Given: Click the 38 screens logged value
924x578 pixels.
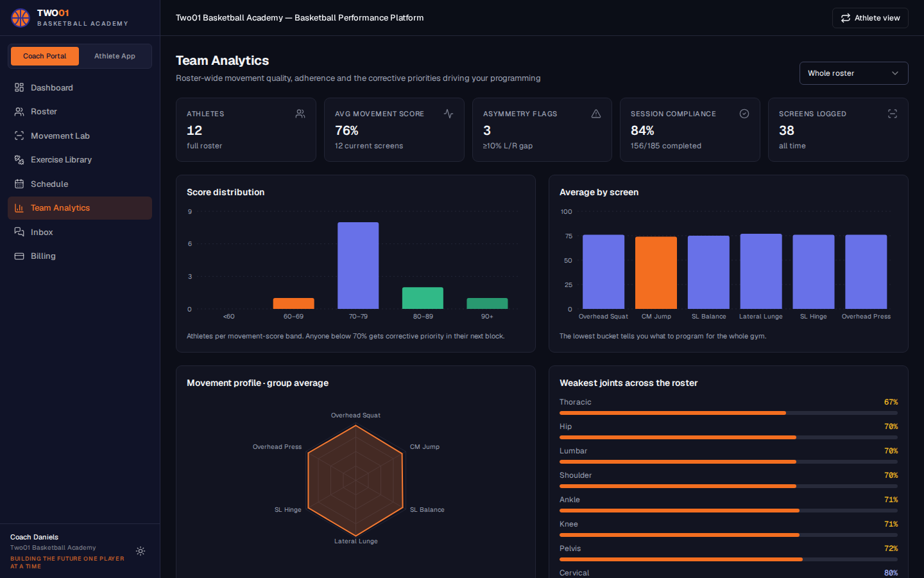Looking at the screenshot, I should pos(787,130).
